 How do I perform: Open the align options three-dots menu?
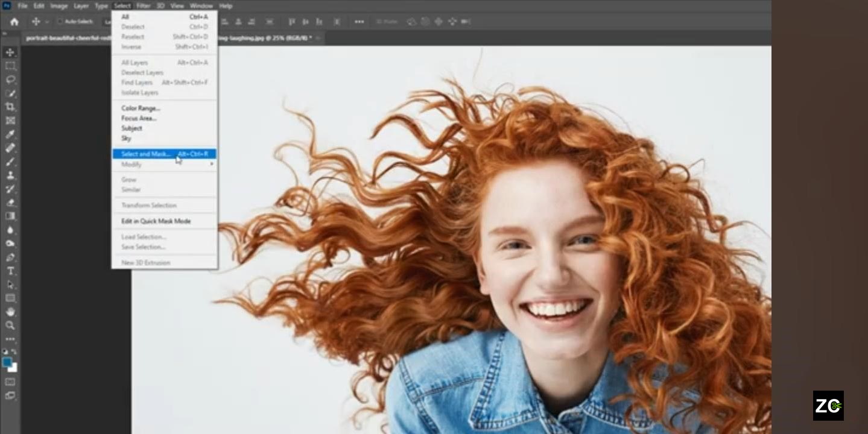359,21
